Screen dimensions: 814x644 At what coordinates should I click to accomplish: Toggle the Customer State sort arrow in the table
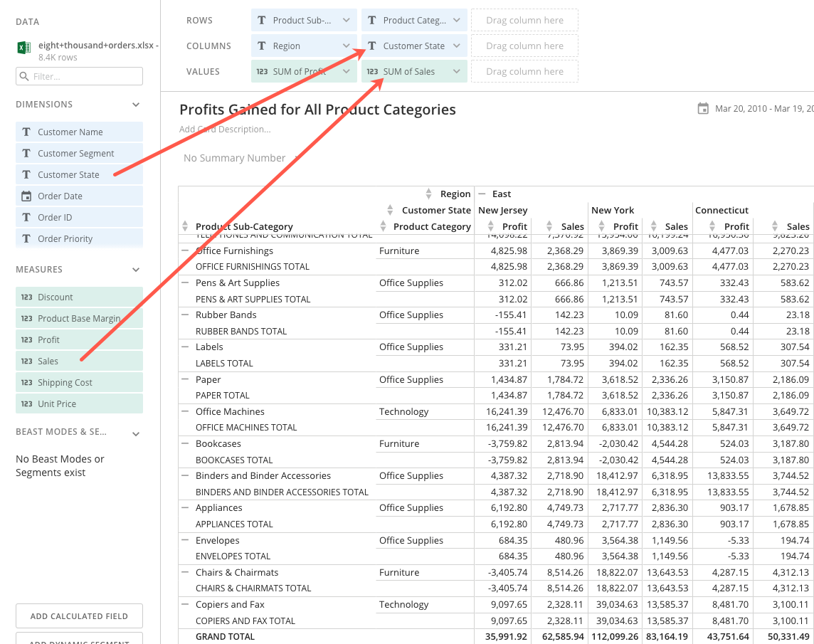click(x=390, y=210)
